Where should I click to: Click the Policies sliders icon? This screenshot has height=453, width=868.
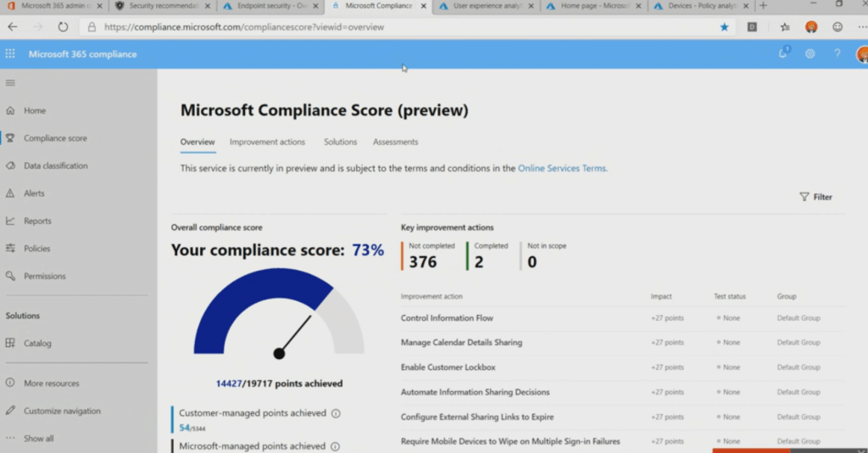click(10, 248)
